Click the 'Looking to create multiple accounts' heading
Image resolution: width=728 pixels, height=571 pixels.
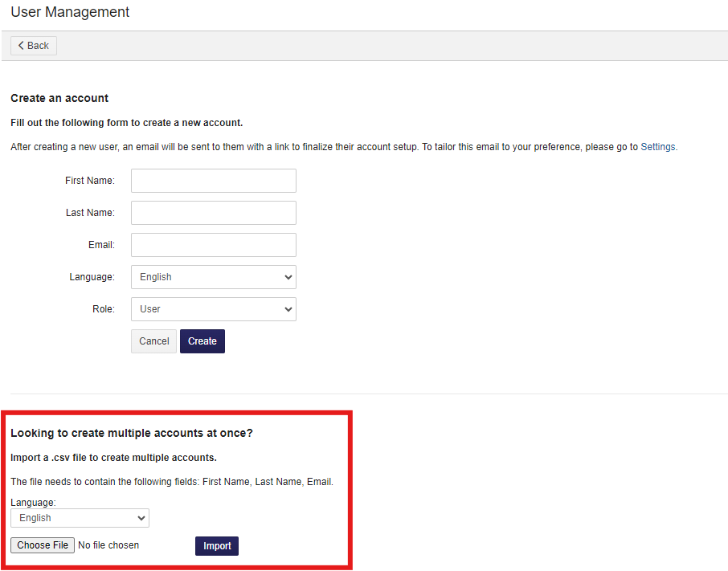133,433
